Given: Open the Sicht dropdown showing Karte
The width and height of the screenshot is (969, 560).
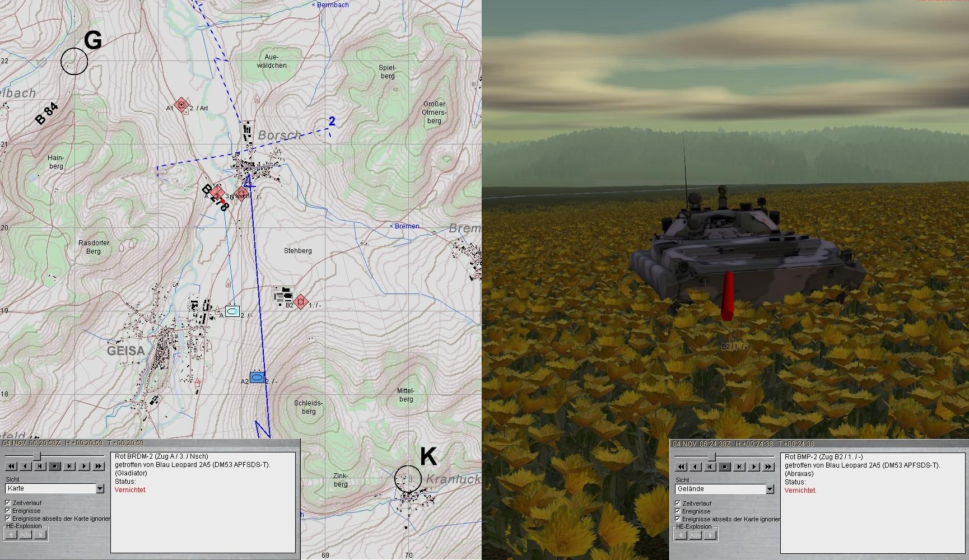Looking at the screenshot, I should coord(100,489).
